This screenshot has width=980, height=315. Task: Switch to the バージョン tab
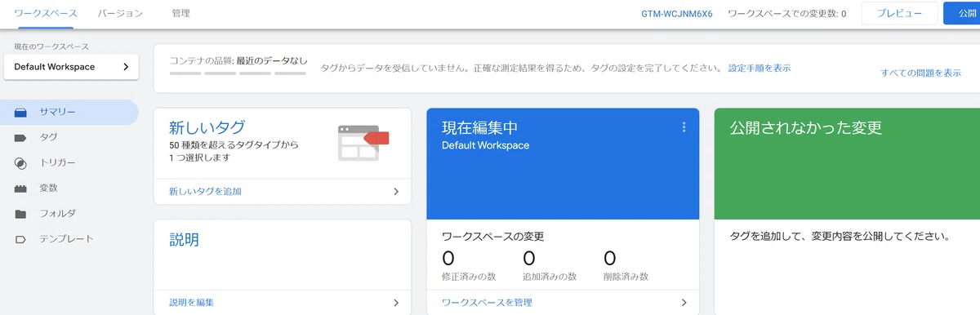120,13
